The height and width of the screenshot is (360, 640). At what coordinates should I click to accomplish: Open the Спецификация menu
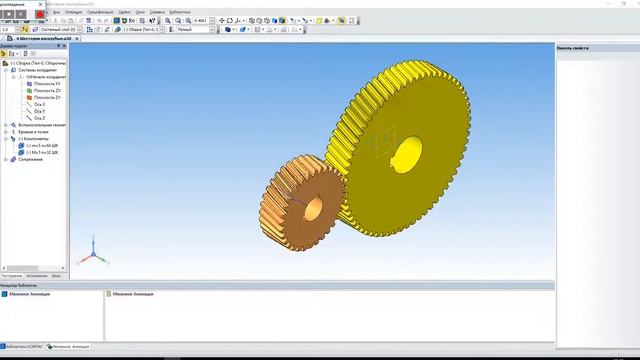[100, 12]
